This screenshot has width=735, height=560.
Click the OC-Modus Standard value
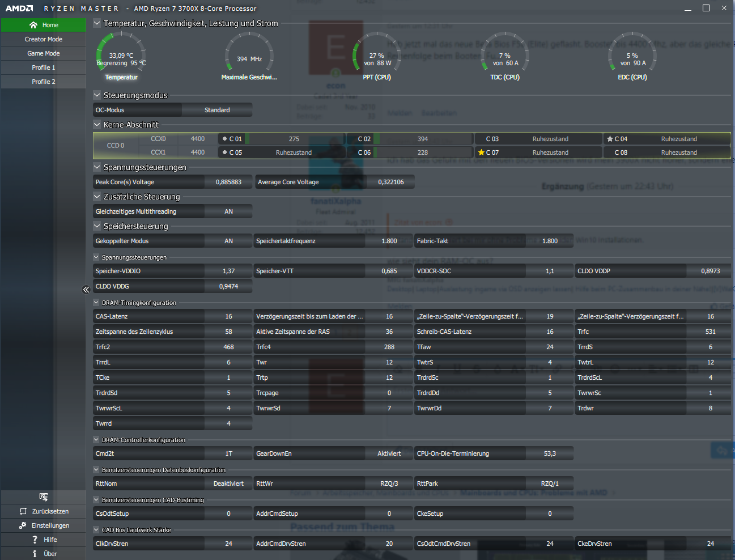point(217,110)
